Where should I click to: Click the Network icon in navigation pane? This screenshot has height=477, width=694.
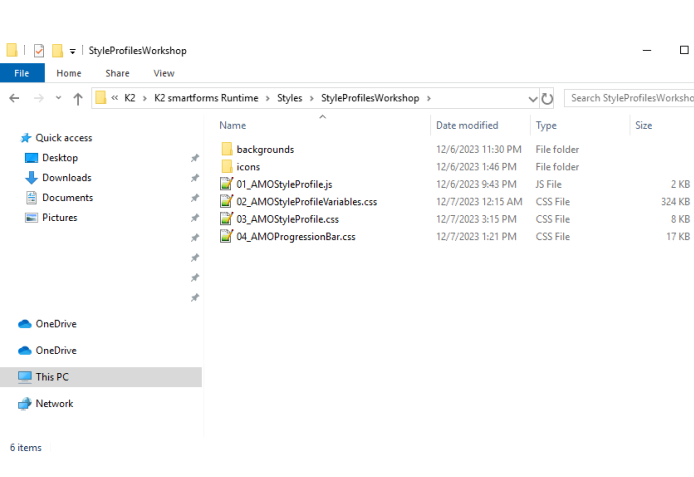click(x=25, y=404)
